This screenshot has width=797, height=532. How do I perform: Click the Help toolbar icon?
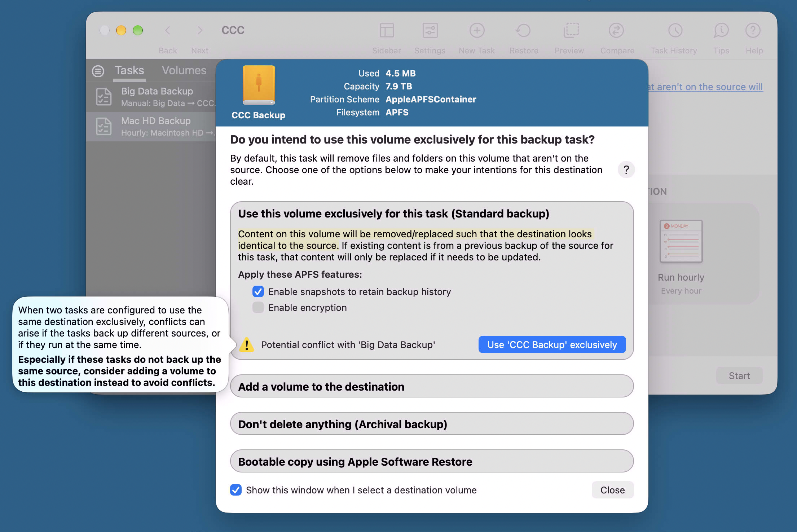753,30
